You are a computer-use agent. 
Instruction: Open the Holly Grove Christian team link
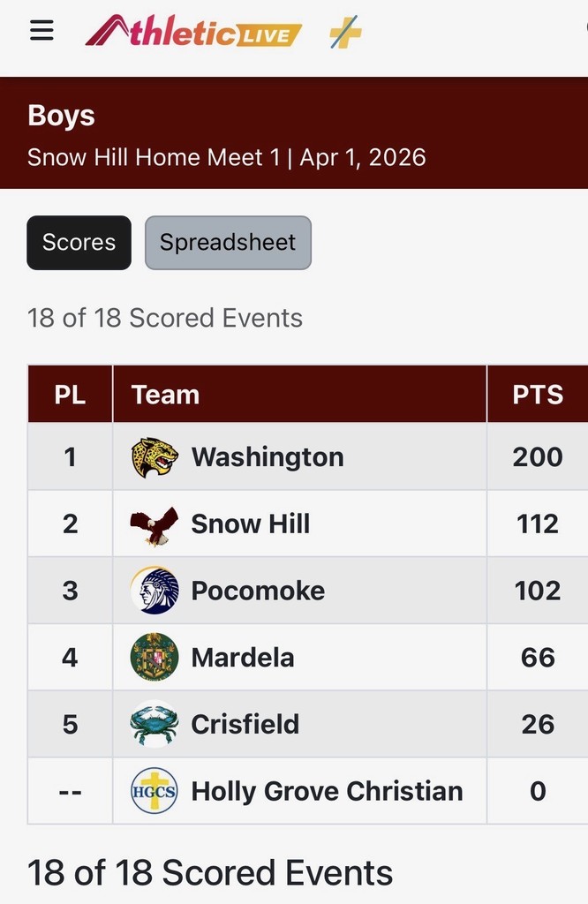327,791
